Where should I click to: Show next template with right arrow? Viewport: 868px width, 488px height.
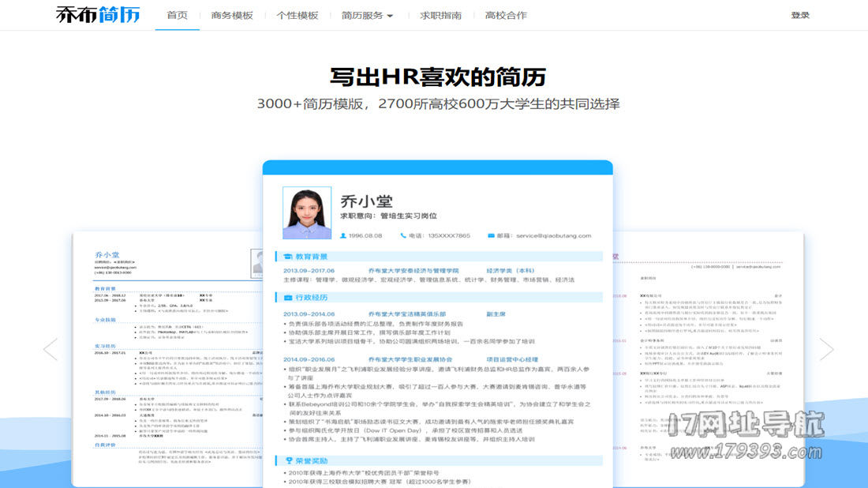tap(826, 349)
